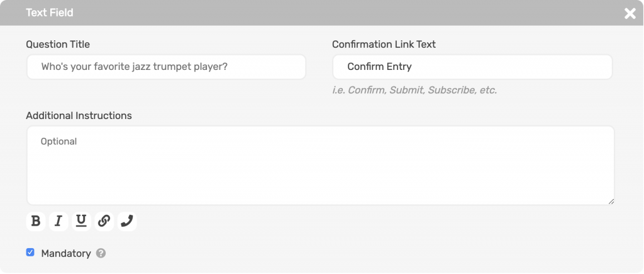Apply bold formatting with the B icon
The image size is (644, 274).
pos(36,221)
